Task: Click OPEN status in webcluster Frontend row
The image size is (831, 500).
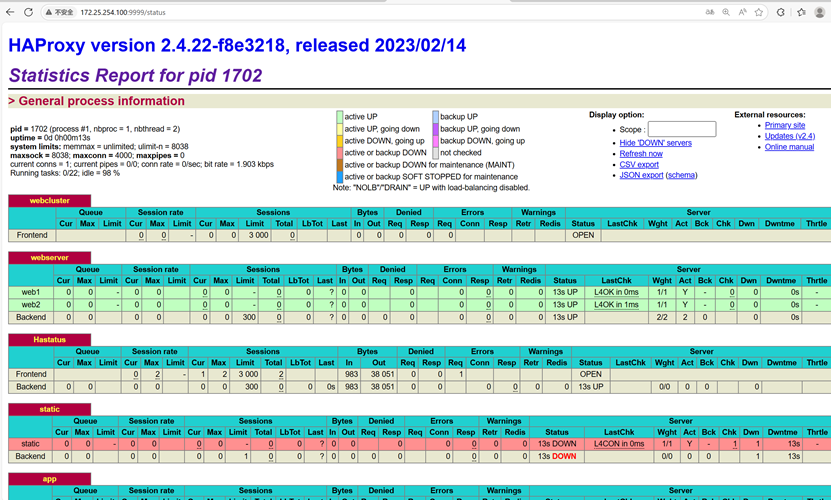Action: [x=583, y=235]
